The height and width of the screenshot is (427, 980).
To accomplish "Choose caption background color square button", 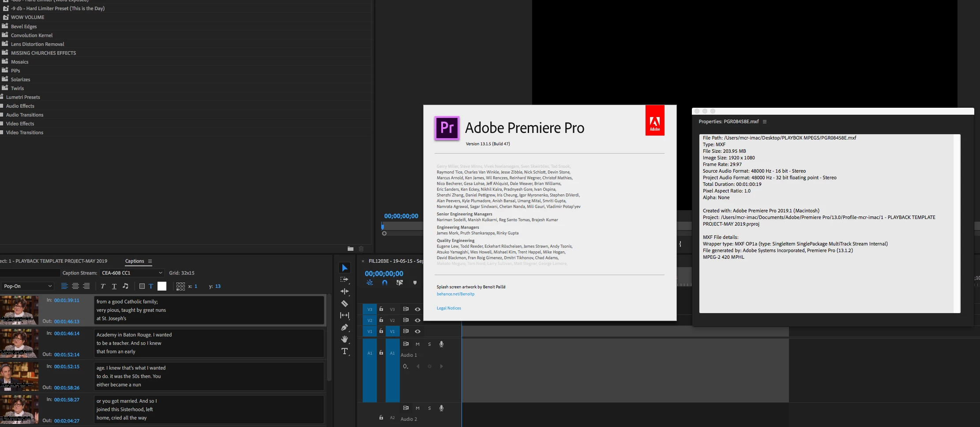I will (142, 286).
